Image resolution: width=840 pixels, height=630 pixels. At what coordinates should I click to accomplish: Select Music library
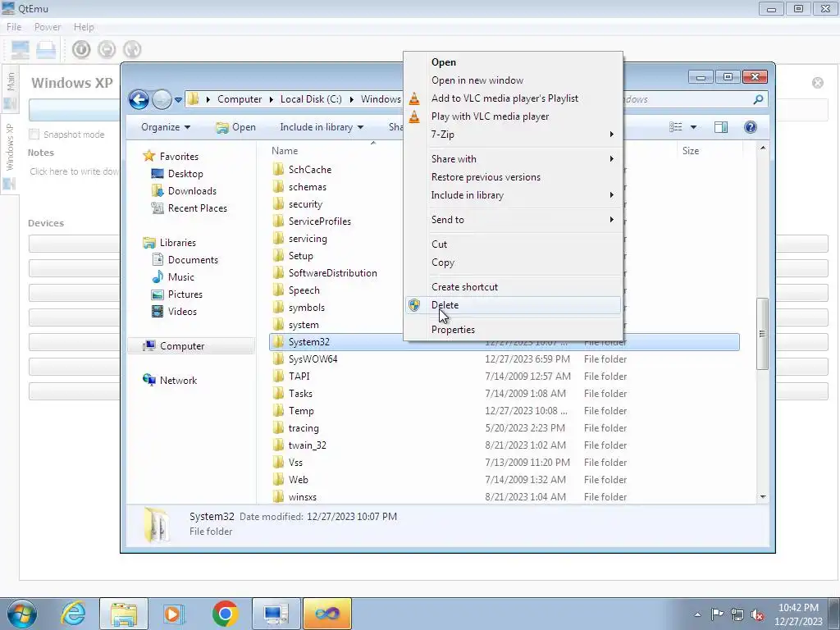(180, 277)
